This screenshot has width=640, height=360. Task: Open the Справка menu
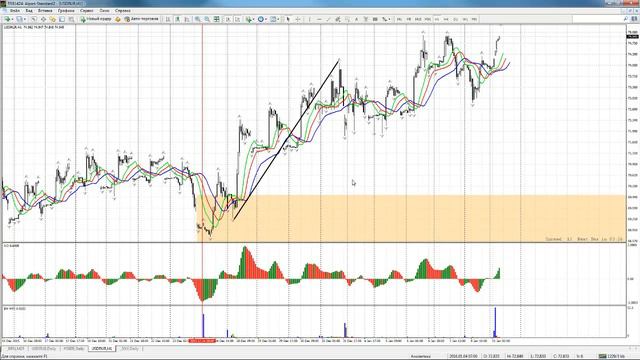(122, 11)
